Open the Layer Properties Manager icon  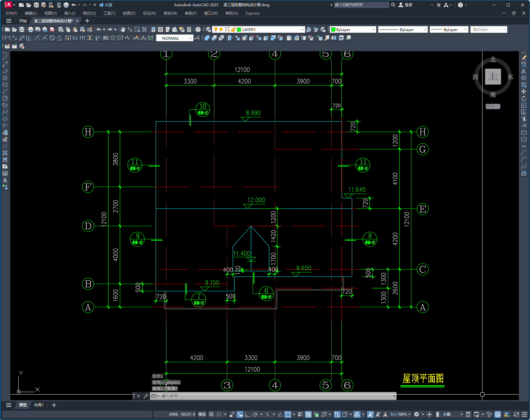point(208,29)
